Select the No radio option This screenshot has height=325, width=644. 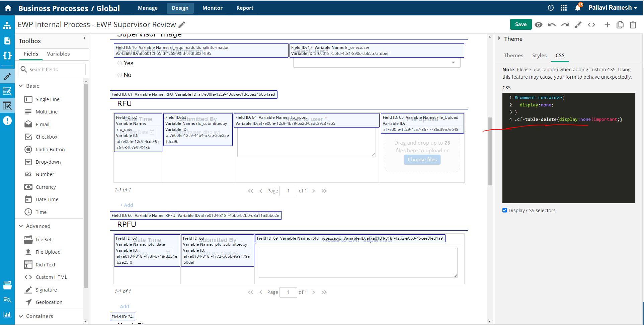tap(120, 75)
